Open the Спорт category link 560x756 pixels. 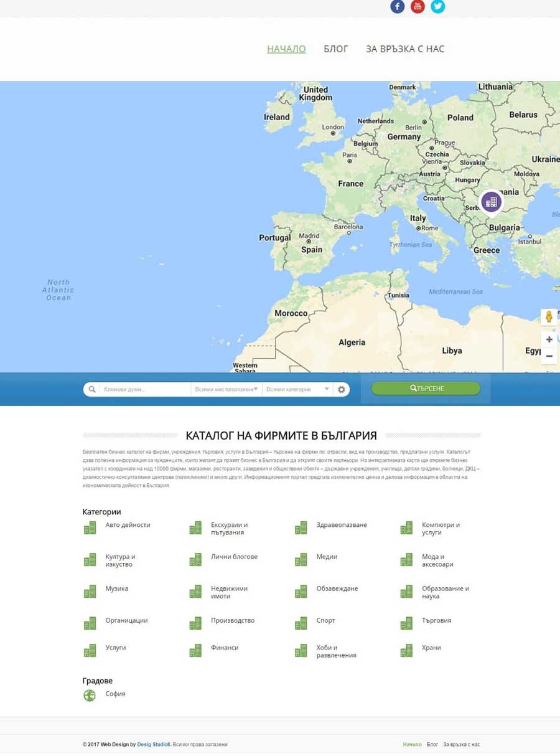325,620
